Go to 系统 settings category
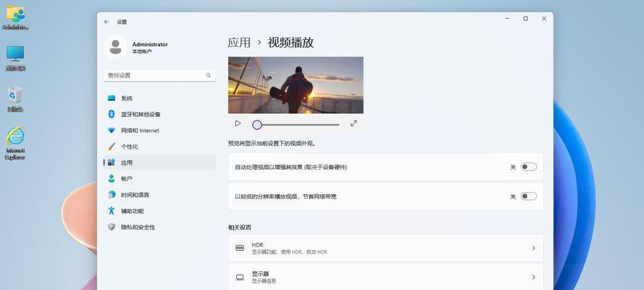The height and width of the screenshot is (290, 644). pos(160,98)
